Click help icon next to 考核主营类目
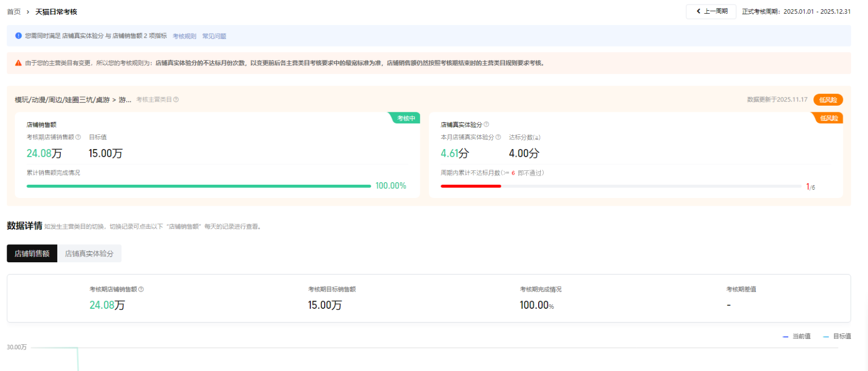This screenshot has height=371, width=868. (x=176, y=100)
